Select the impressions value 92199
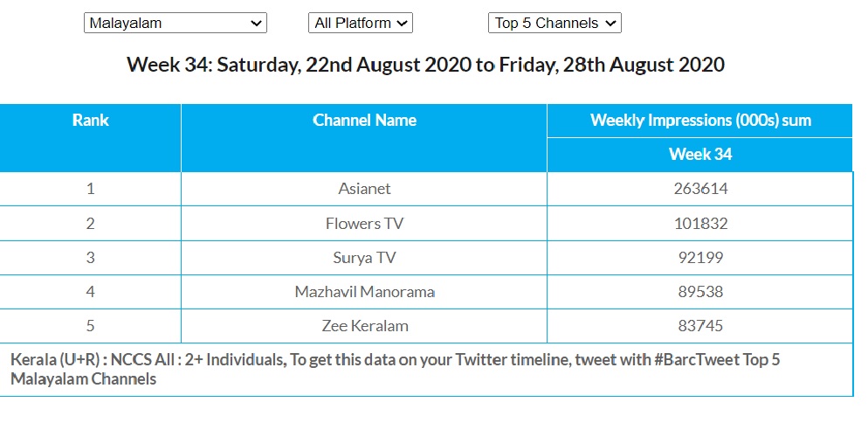This screenshot has width=868, height=423. tap(700, 258)
